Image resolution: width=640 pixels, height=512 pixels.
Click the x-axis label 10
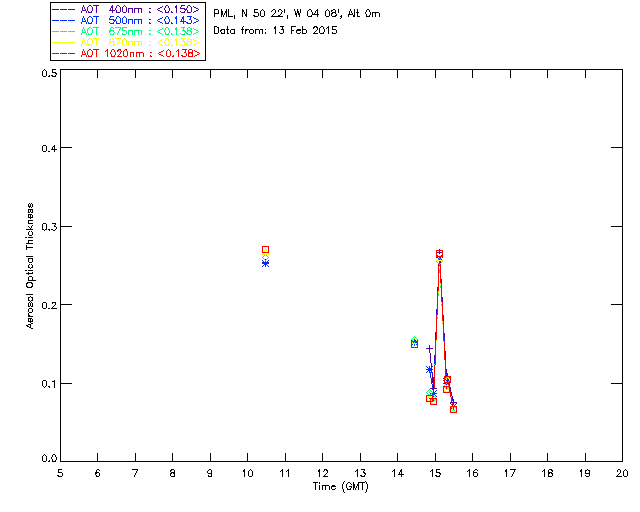[x=247, y=473]
